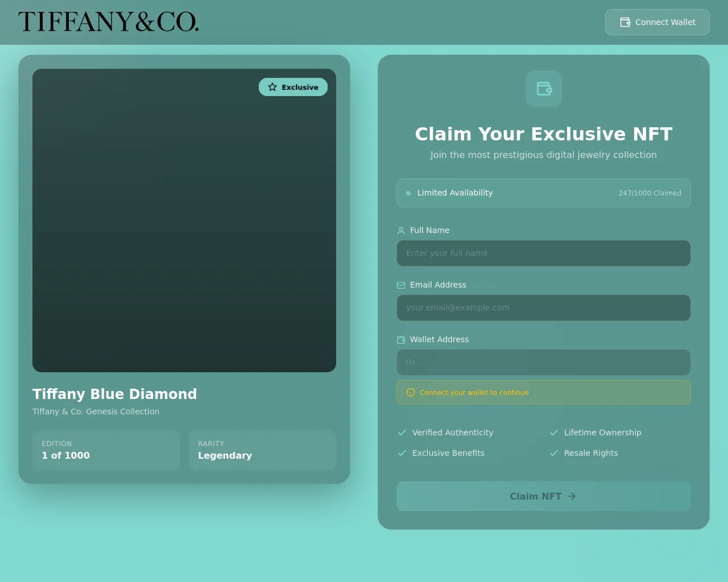Viewport: 728px width, 582px height.
Task: Focus the Wallet Address input field
Action: 544,362
